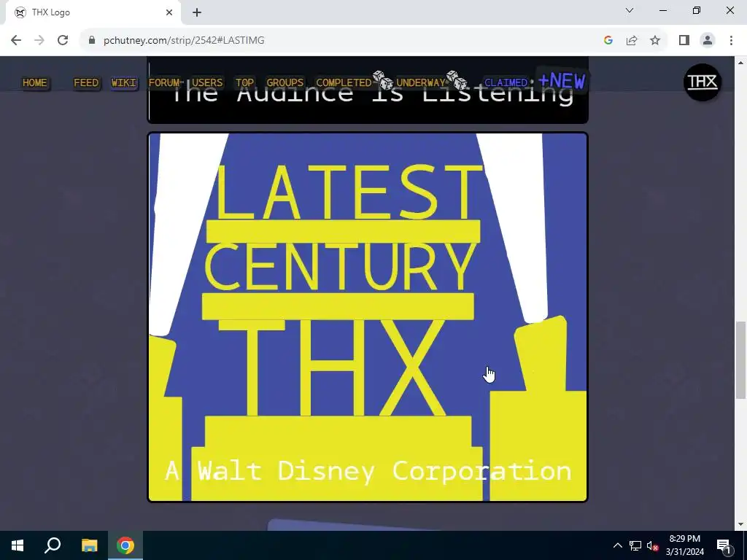This screenshot has width=747, height=560.
Task: Click The Audience Is Listening panel
Action: [x=368, y=90]
